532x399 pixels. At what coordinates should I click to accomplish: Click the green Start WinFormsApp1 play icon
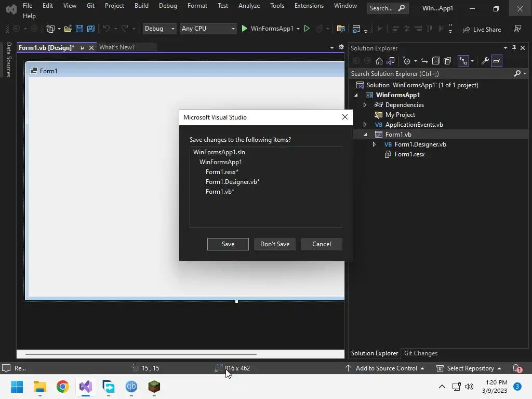pos(244,29)
